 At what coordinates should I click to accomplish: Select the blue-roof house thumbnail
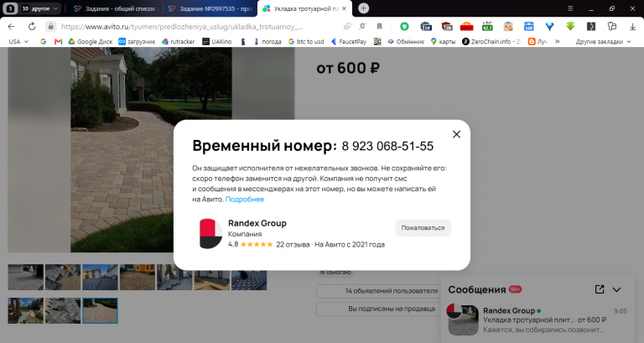coord(100,278)
